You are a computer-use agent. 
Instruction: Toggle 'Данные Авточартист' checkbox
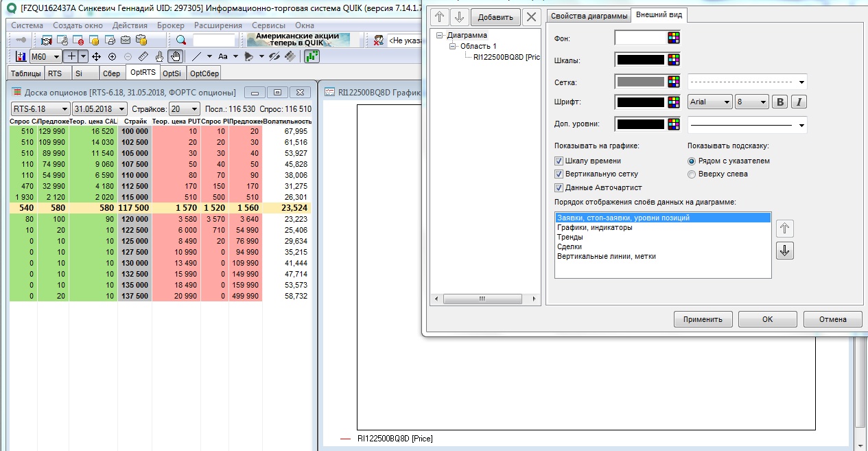[559, 187]
